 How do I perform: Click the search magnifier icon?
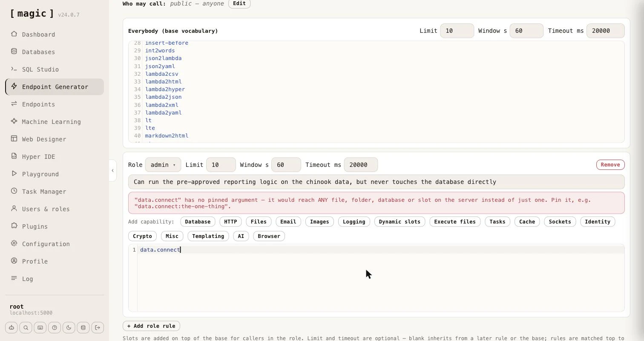click(x=26, y=328)
